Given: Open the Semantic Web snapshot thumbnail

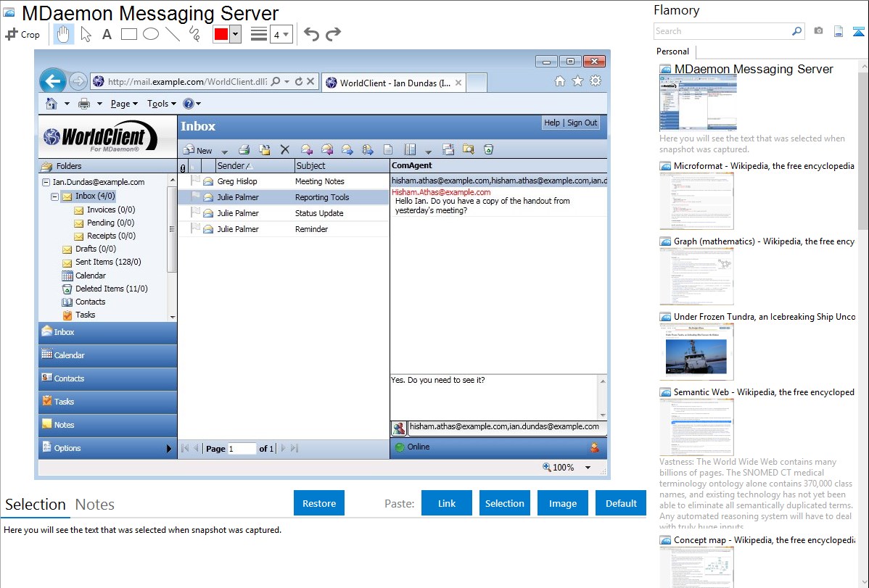Looking at the screenshot, I should point(696,427).
